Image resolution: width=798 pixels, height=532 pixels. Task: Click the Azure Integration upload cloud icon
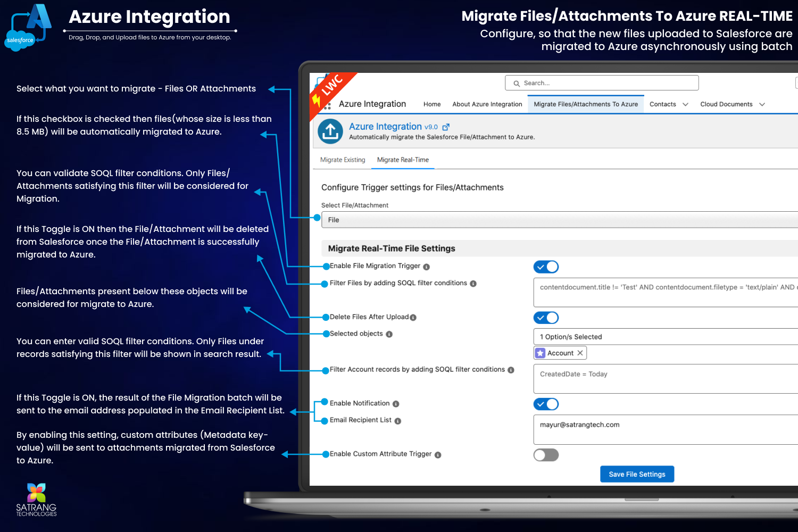pos(330,131)
